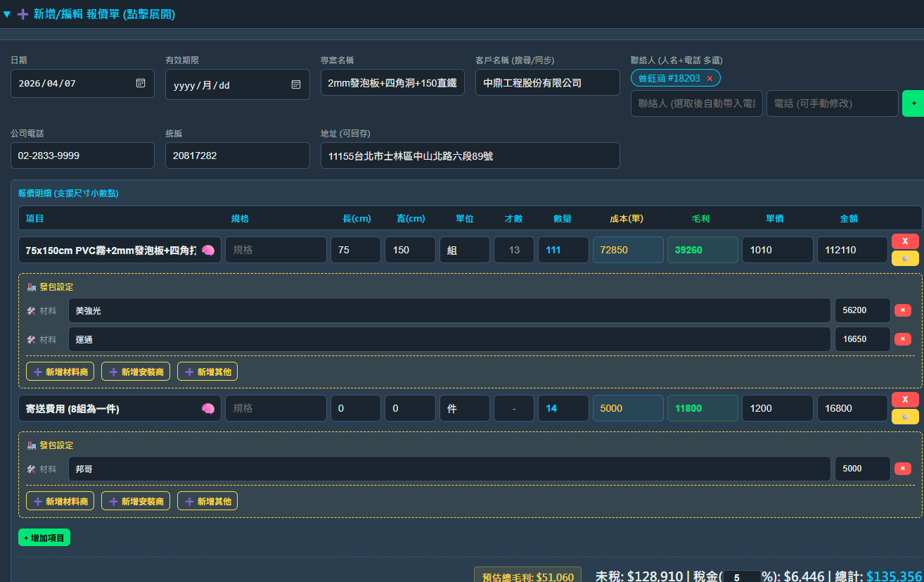
Task: Click the brain icon on the PVC發泡板 item row
Action: [209, 250]
